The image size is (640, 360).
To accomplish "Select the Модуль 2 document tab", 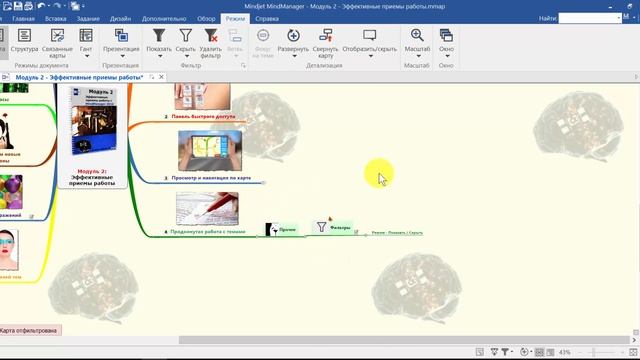I will [x=79, y=77].
